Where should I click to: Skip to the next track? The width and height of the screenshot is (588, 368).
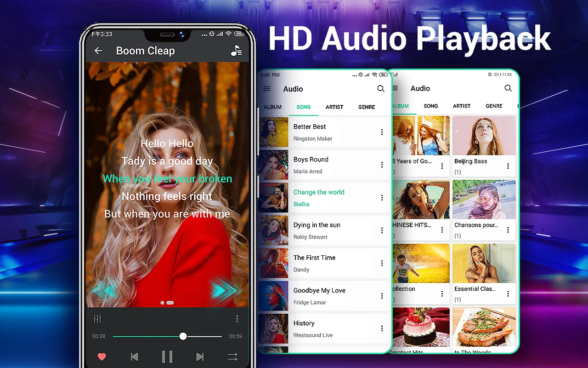[199, 356]
